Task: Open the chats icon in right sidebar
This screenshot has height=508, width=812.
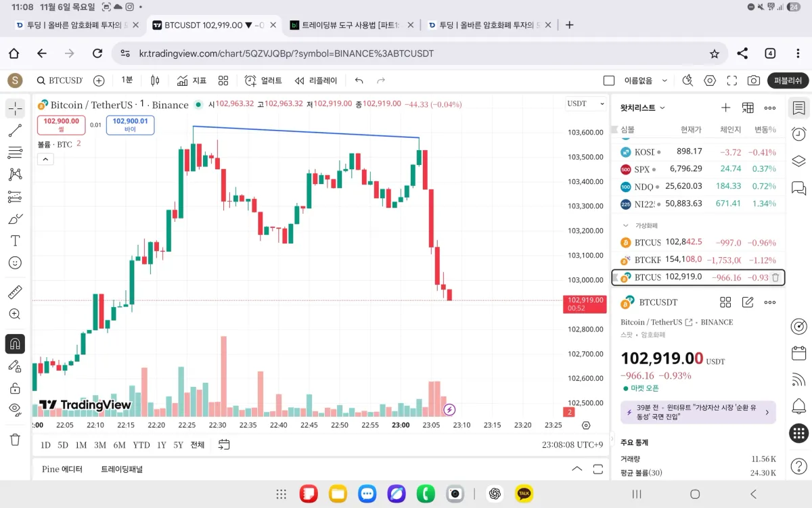Action: (798, 188)
